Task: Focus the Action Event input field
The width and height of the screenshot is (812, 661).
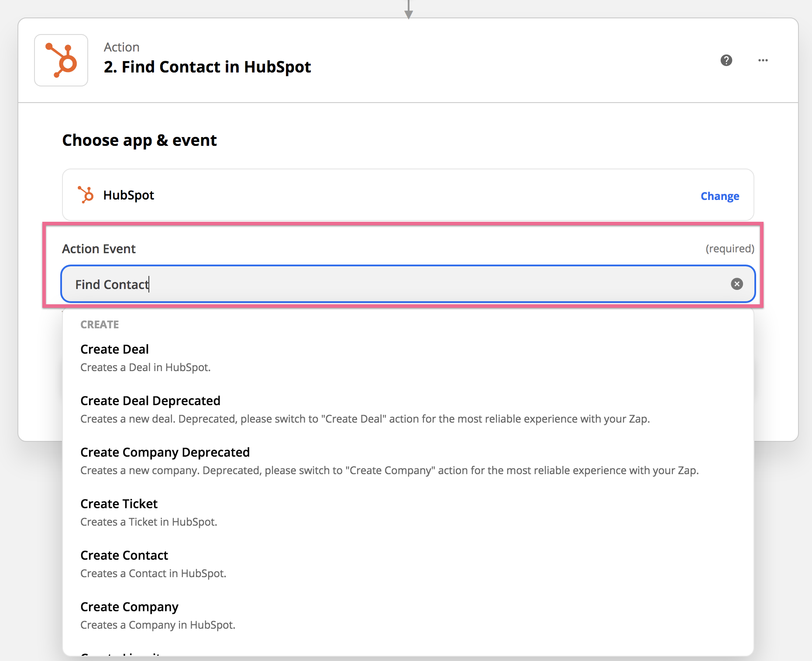Action: (x=408, y=284)
